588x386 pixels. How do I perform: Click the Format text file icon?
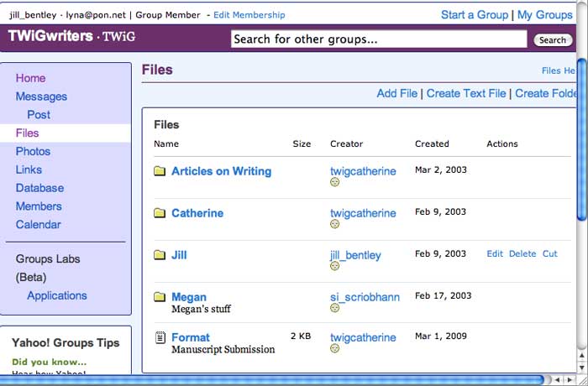click(160, 337)
